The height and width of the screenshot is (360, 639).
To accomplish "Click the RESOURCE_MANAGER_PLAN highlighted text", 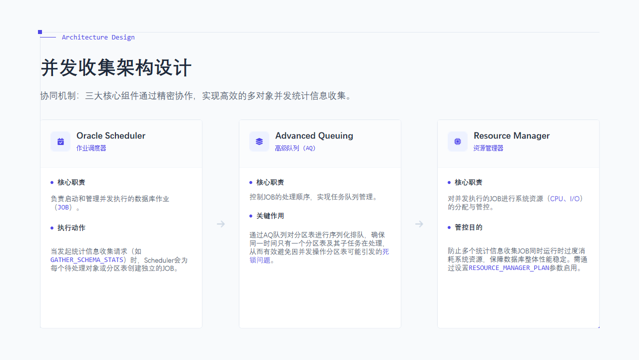I will [509, 268].
